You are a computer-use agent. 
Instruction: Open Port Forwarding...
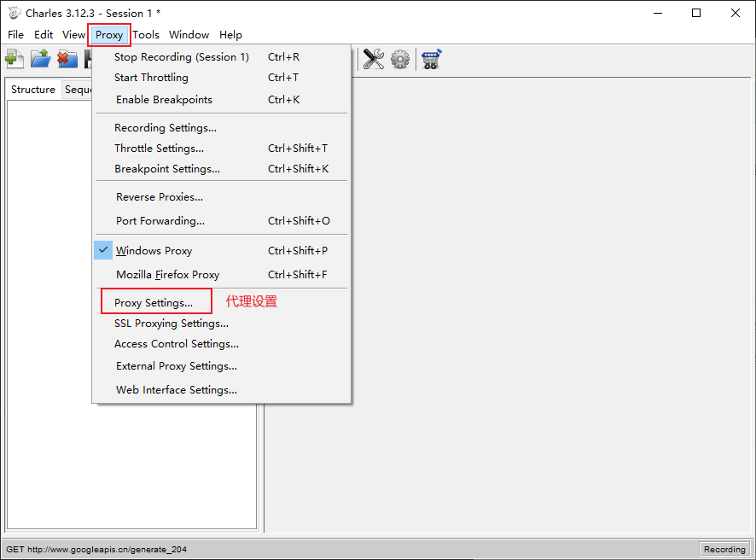pos(221,220)
